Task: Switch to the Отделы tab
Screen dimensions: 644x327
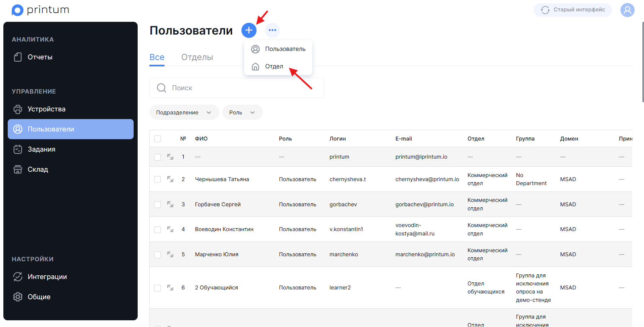Action: click(197, 57)
